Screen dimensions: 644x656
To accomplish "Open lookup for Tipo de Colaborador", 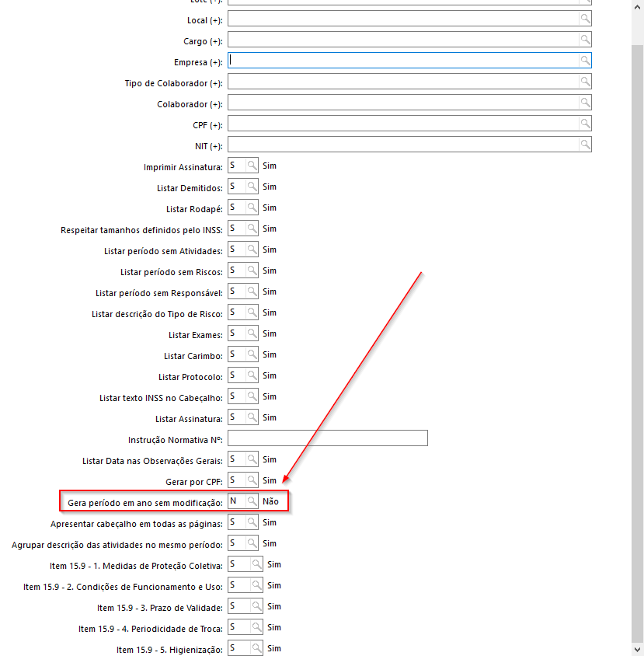I will 584,82.
